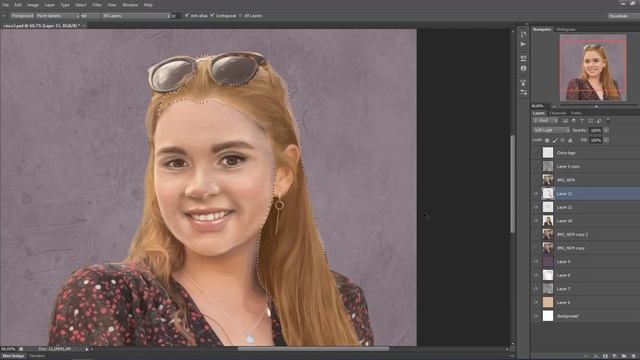Screen dimensions: 640x360
Task: Open Opacity slider dropdown arrow
Action: click(606, 130)
